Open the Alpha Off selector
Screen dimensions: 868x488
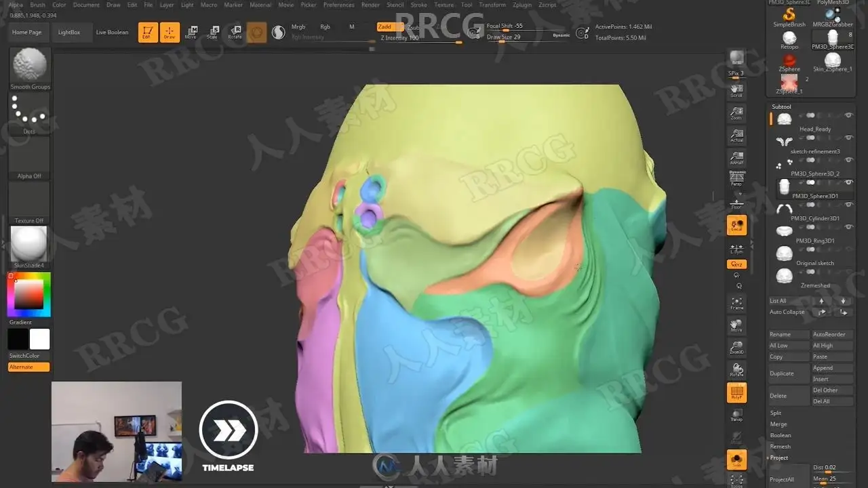29,158
